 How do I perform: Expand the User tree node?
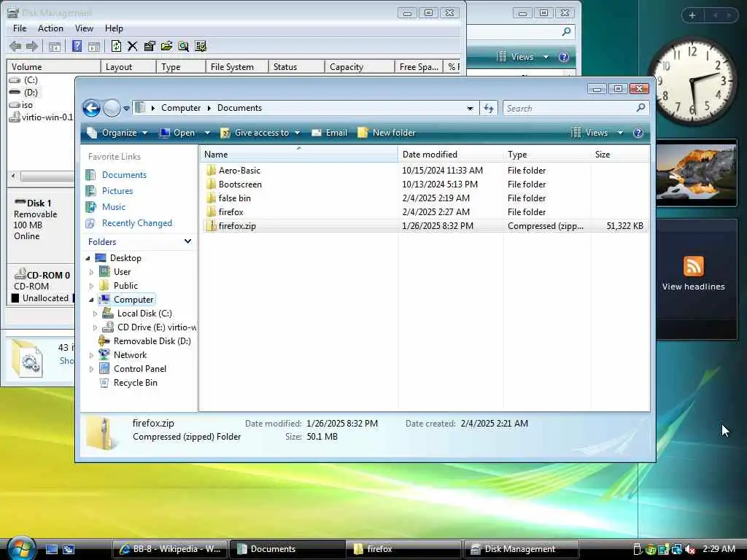point(91,272)
